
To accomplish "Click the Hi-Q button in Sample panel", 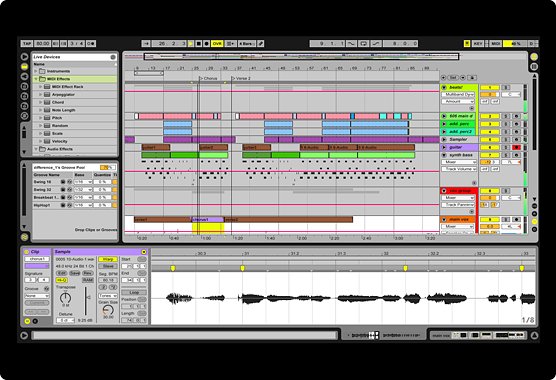I will (62, 280).
